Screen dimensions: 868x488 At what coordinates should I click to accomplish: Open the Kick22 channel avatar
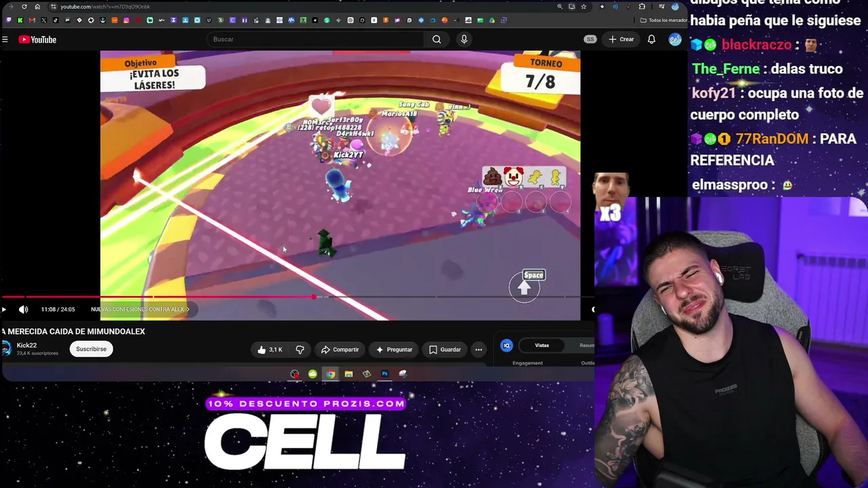[6, 349]
